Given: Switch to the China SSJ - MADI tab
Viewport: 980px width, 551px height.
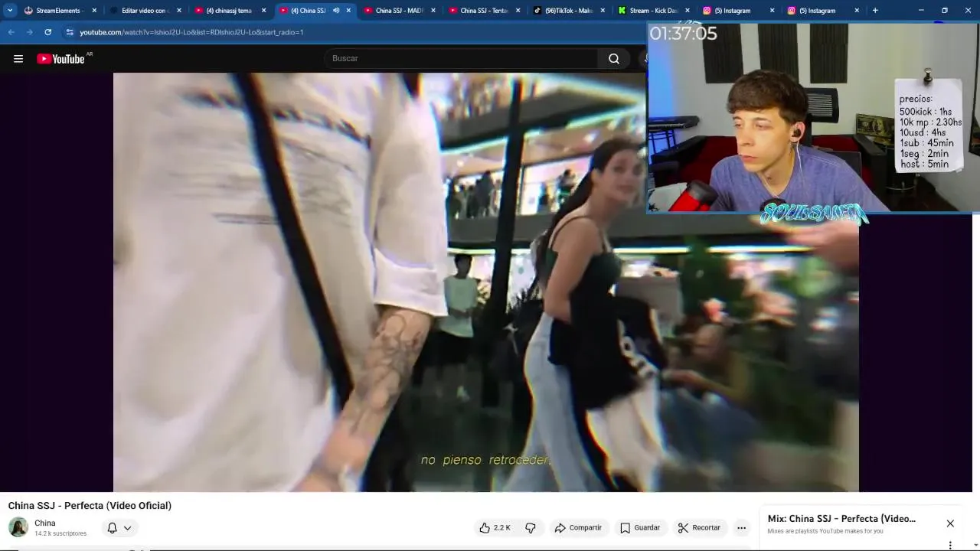Looking at the screenshot, I should [399, 11].
